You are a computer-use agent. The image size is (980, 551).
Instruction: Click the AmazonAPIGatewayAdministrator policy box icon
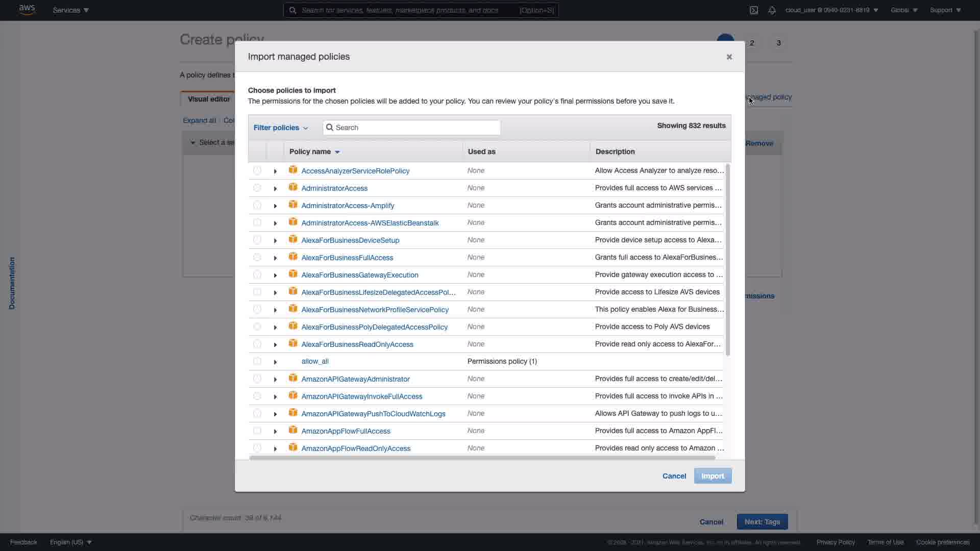click(293, 378)
